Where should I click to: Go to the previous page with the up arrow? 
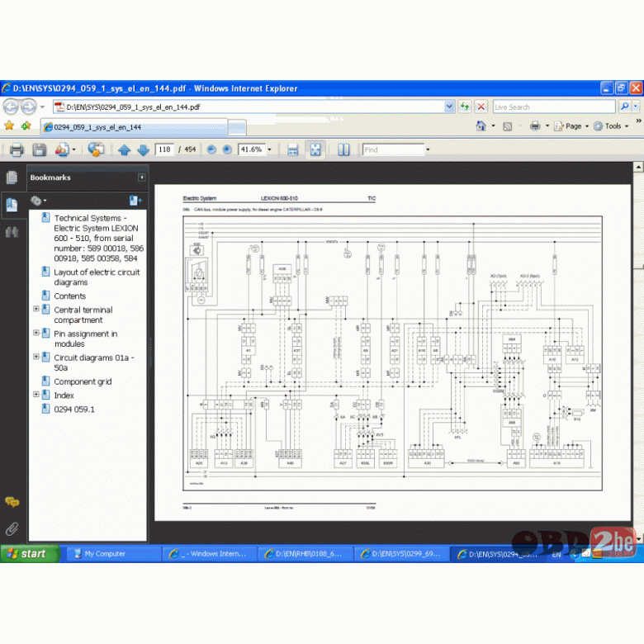[x=124, y=150]
